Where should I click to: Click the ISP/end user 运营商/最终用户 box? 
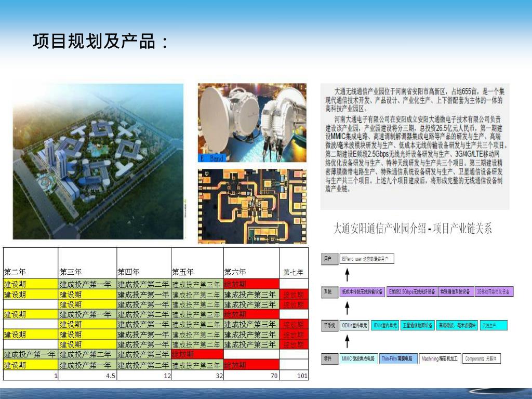pos(367,259)
